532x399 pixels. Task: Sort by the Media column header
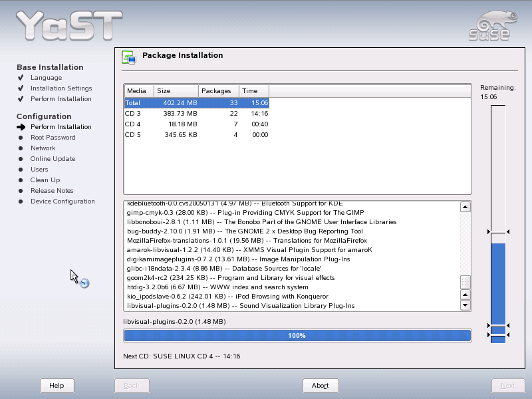(139, 91)
